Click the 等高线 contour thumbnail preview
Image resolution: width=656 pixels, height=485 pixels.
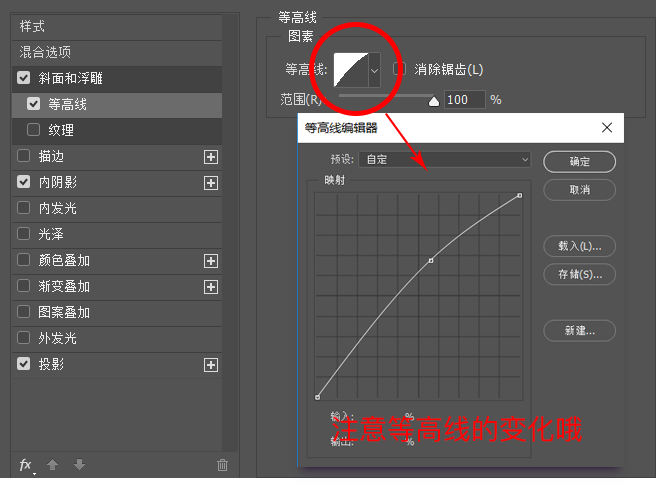[351, 70]
